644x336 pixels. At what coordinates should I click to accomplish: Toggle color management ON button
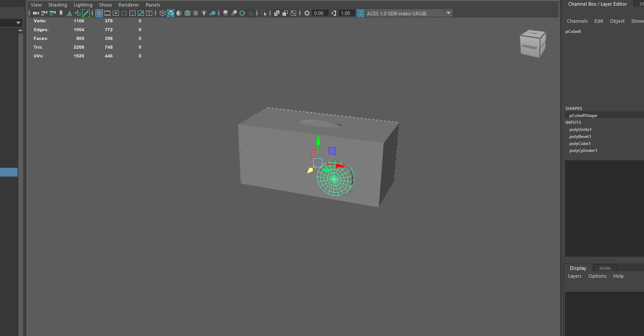pos(360,13)
